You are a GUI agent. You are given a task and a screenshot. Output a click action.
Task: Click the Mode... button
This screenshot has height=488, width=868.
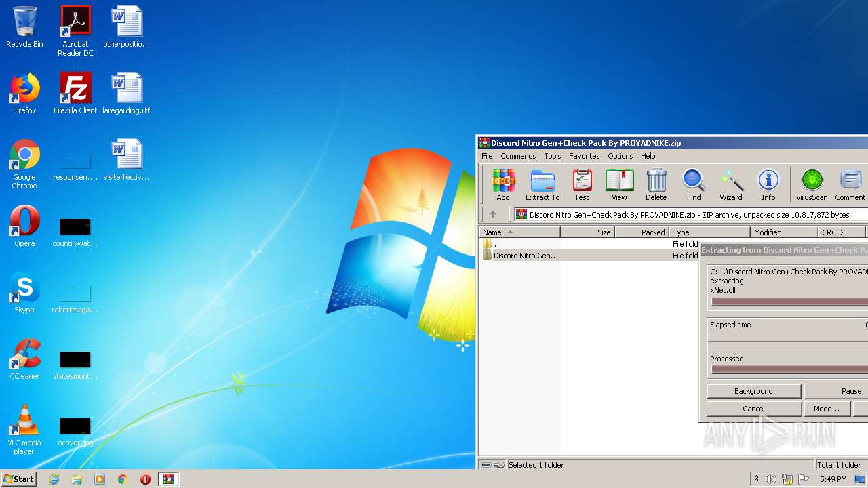tap(827, 409)
